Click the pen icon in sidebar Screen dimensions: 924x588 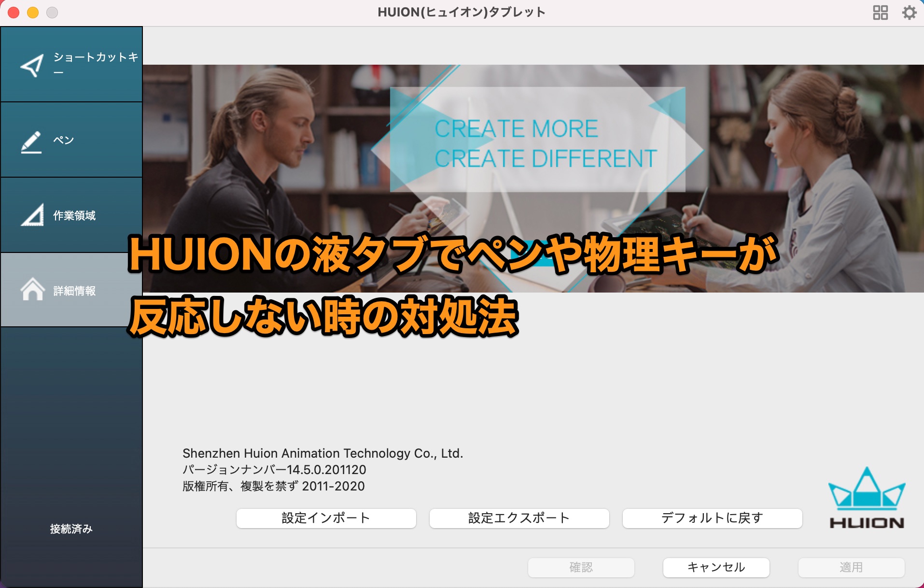tap(31, 142)
